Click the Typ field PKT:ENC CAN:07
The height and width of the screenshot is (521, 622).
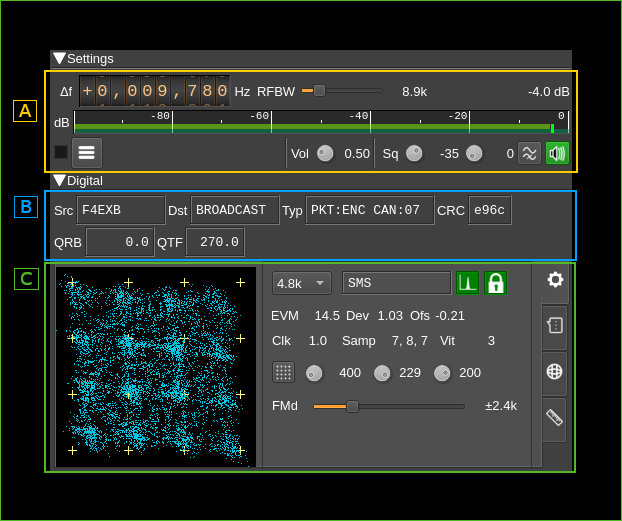370,210
